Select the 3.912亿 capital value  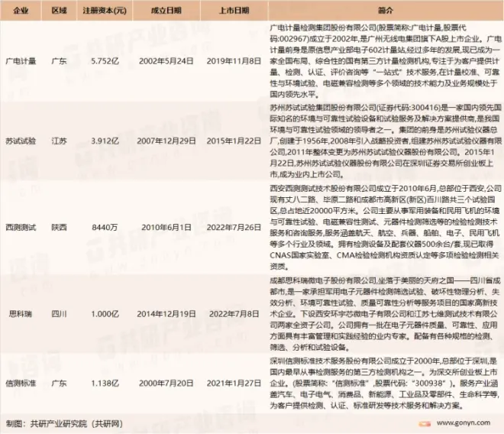tap(105, 141)
